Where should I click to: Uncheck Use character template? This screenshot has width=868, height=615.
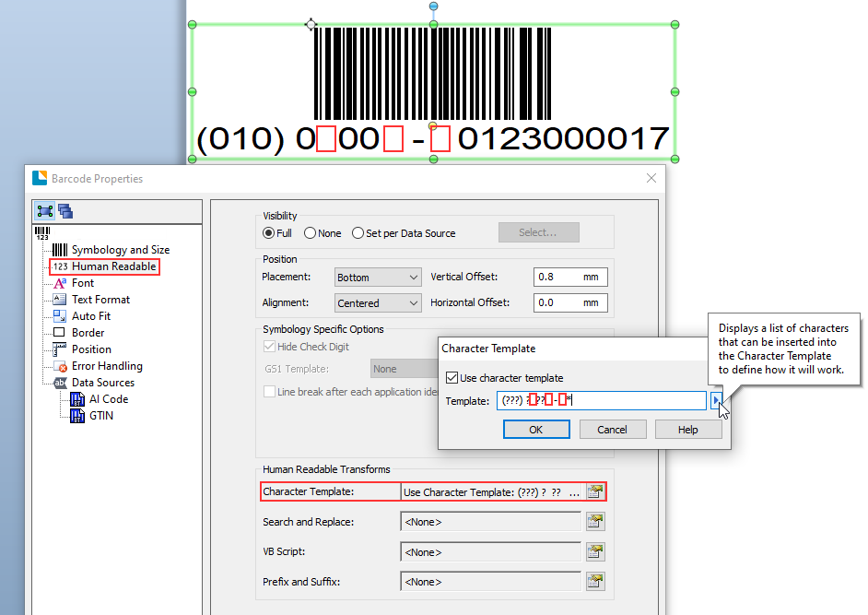click(452, 378)
